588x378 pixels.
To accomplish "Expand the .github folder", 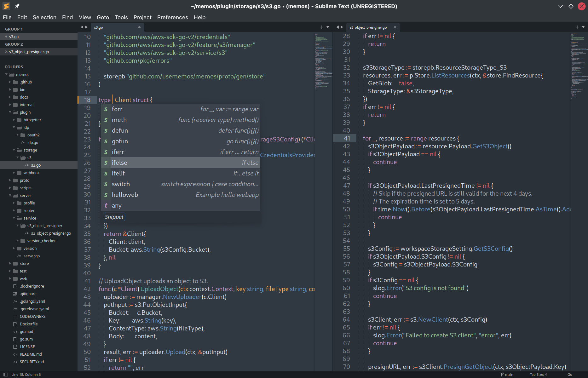I will tap(10, 82).
